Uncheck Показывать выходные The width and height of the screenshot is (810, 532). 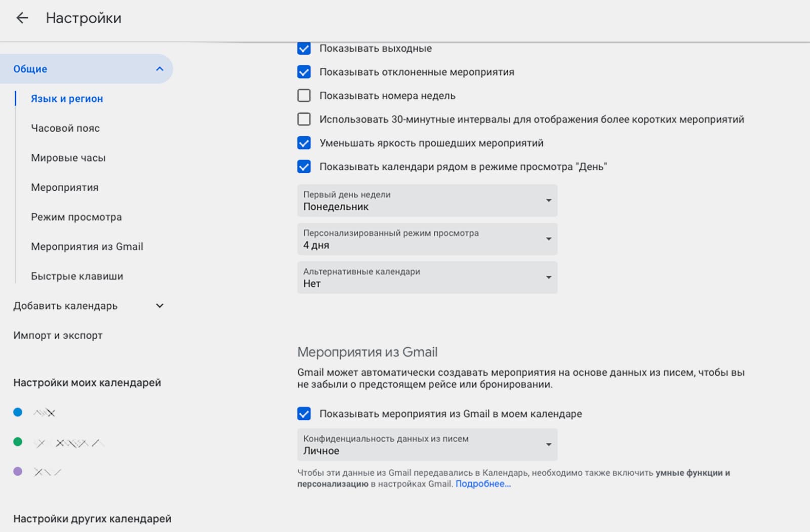(304, 49)
